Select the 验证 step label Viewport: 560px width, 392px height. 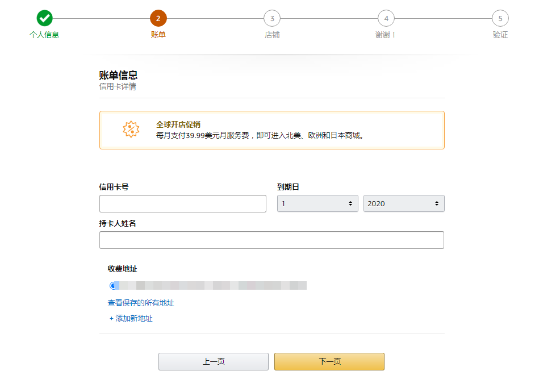[500, 35]
